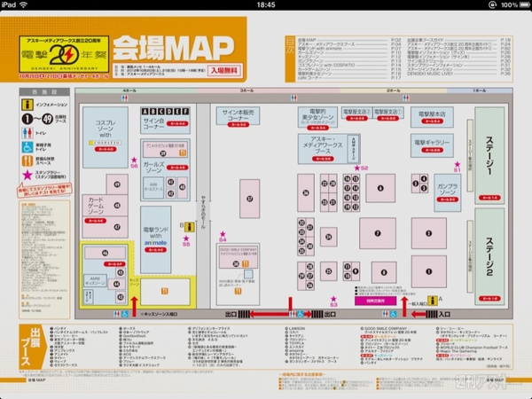Tap the トイレ legend icon
The image size is (532, 399).
pos(27,133)
